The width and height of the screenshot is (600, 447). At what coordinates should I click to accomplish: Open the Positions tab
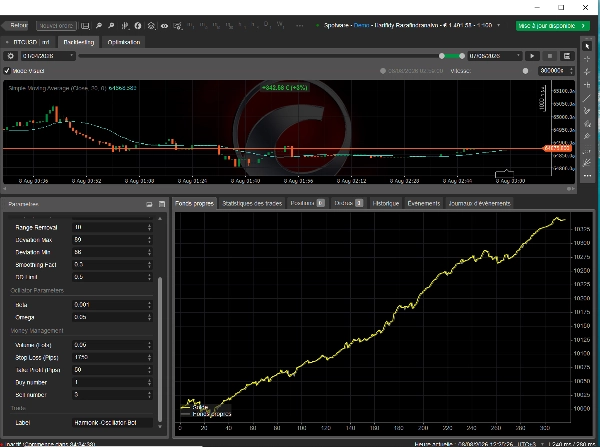[307, 203]
